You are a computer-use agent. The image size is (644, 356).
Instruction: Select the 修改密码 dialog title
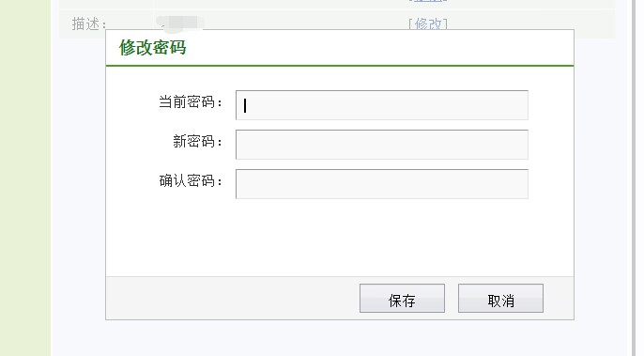tap(153, 47)
